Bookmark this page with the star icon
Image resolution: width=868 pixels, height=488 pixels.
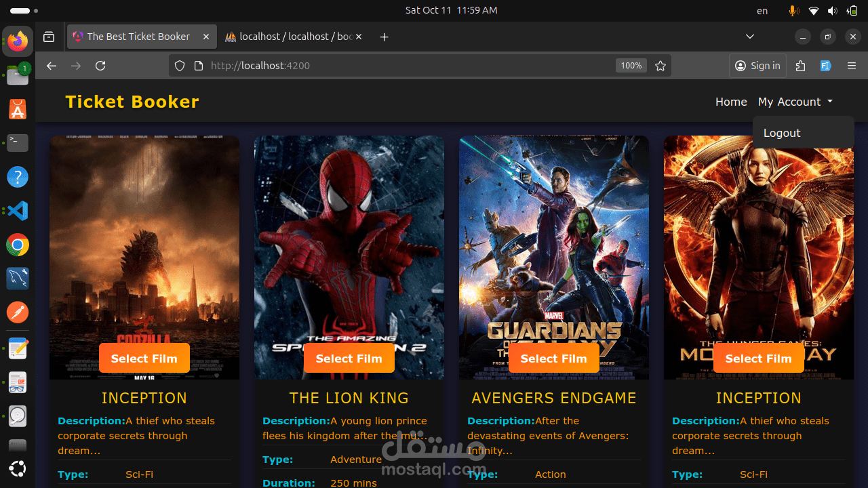pos(660,66)
